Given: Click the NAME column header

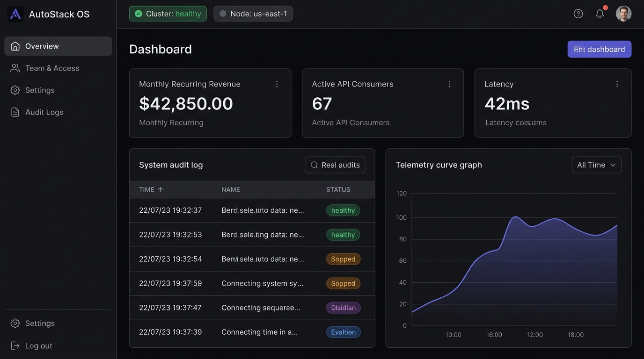Looking at the screenshot, I should pos(231,189).
